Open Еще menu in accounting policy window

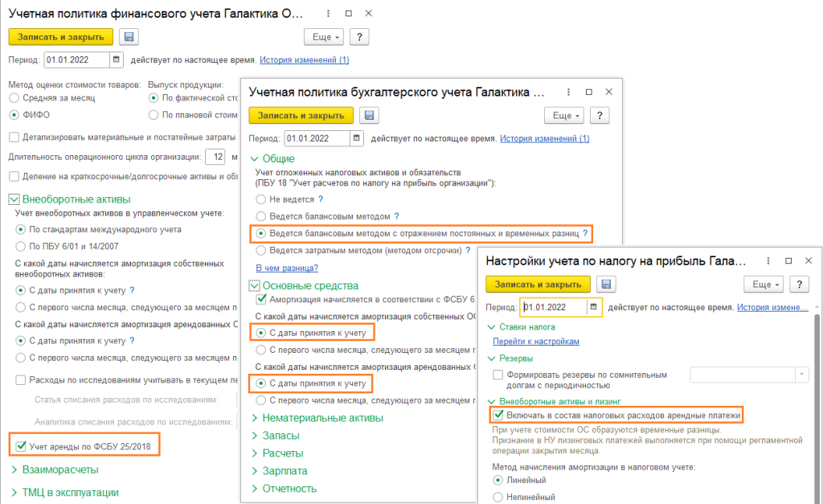[x=564, y=116]
